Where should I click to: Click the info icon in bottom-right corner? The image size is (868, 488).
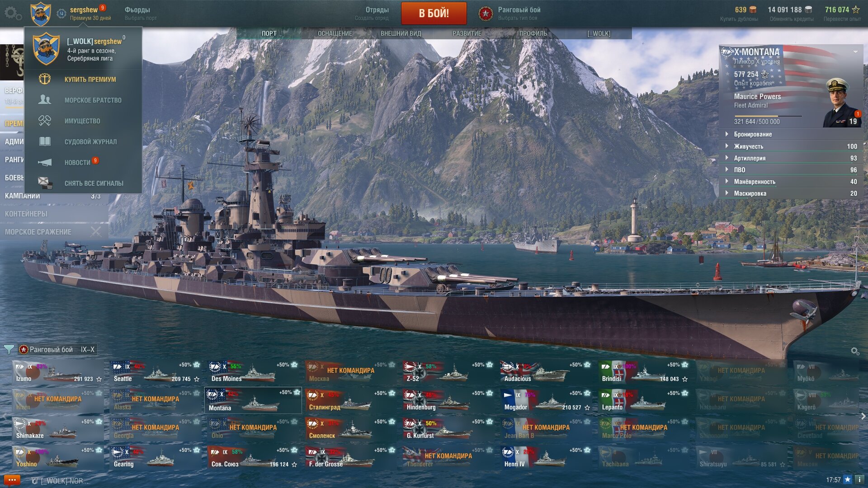point(859,479)
